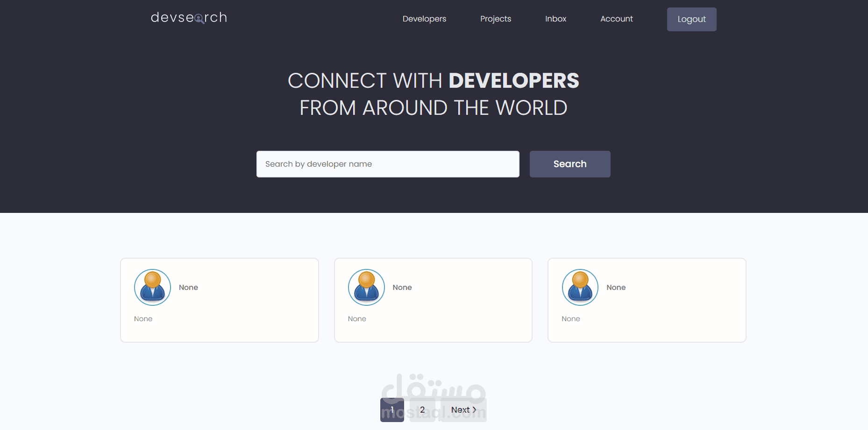Click the bio text under the first avatar

pos(143,319)
